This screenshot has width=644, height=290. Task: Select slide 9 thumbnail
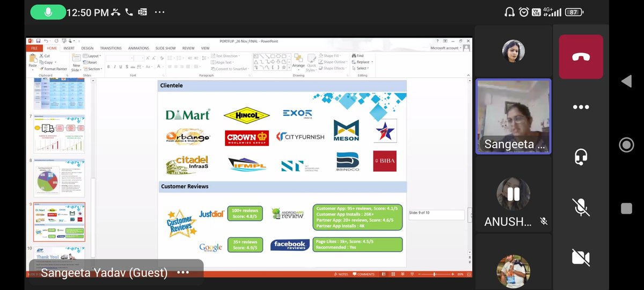coord(59,222)
